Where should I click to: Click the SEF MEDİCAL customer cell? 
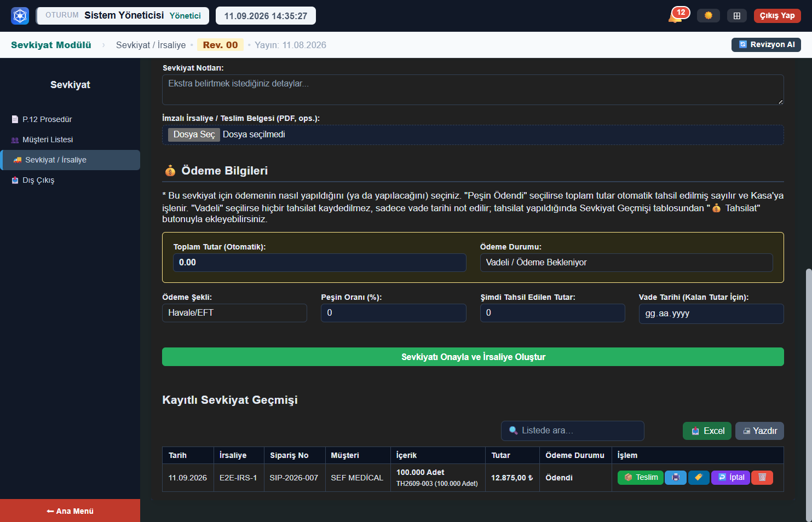(x=357, y=478)
